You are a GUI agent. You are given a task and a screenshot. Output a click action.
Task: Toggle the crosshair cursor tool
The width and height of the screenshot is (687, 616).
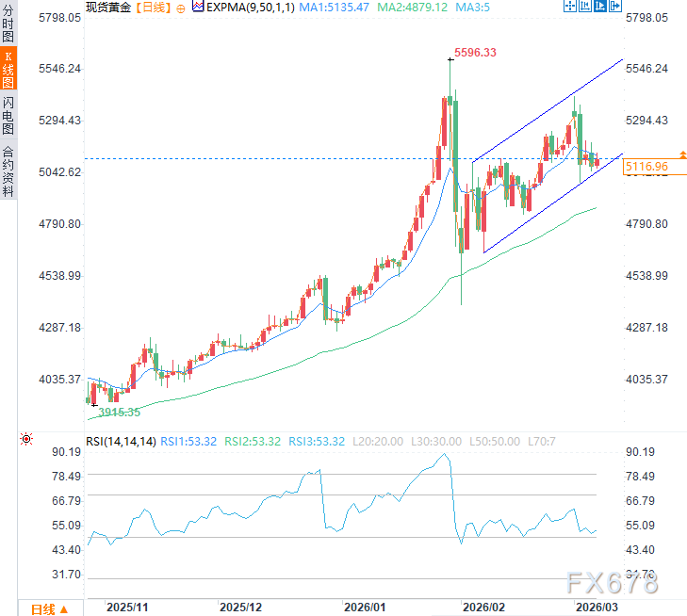click(x=569, y=7)
